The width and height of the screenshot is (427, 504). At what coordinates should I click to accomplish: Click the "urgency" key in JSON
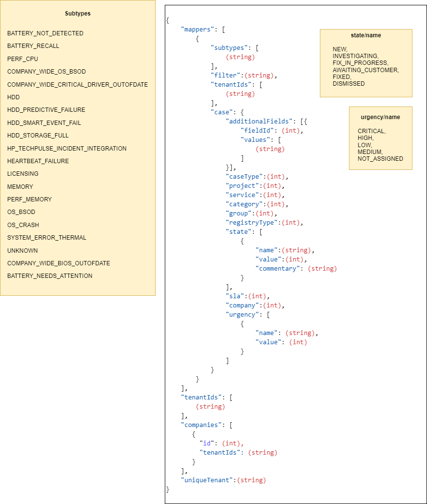coord(242,315)
